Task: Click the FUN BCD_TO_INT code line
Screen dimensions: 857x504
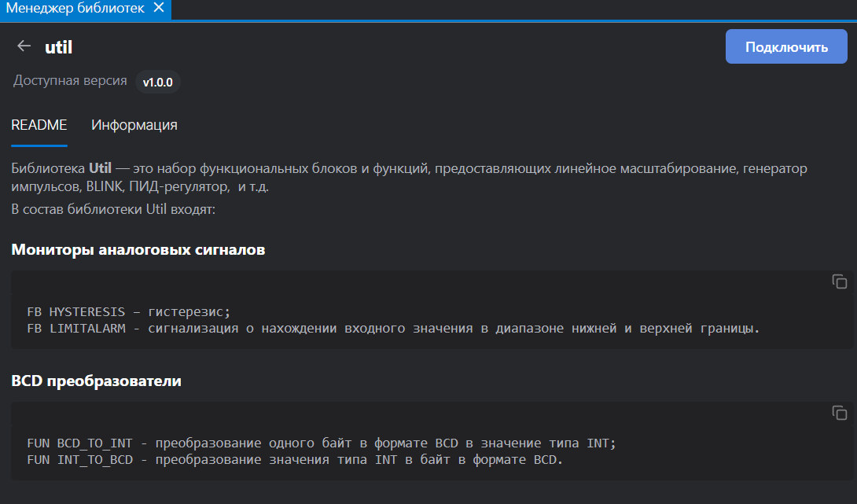Action: click(x=322, y=443)
